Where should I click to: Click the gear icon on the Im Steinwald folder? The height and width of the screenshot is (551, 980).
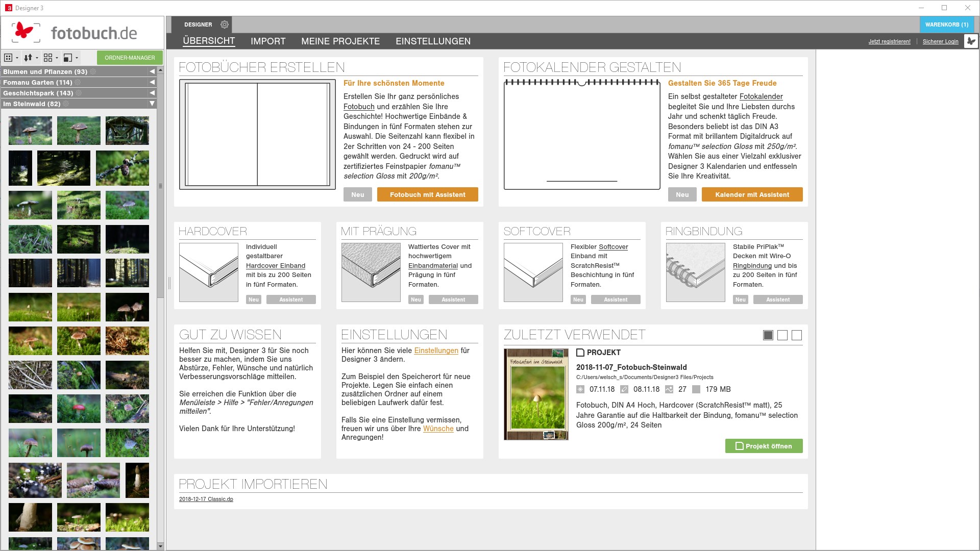pos(65,104)
